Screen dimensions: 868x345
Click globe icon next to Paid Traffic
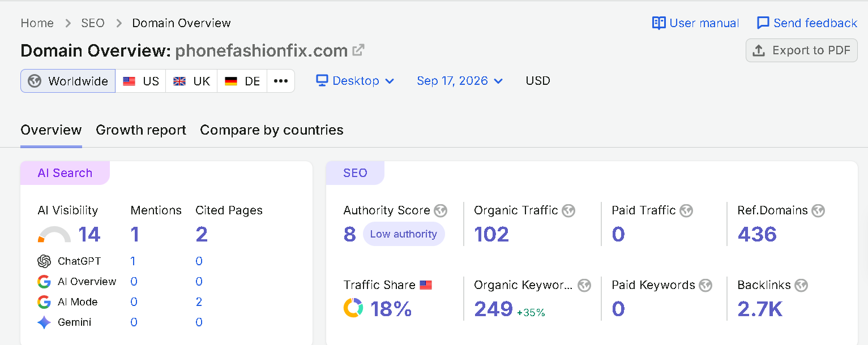686,211
